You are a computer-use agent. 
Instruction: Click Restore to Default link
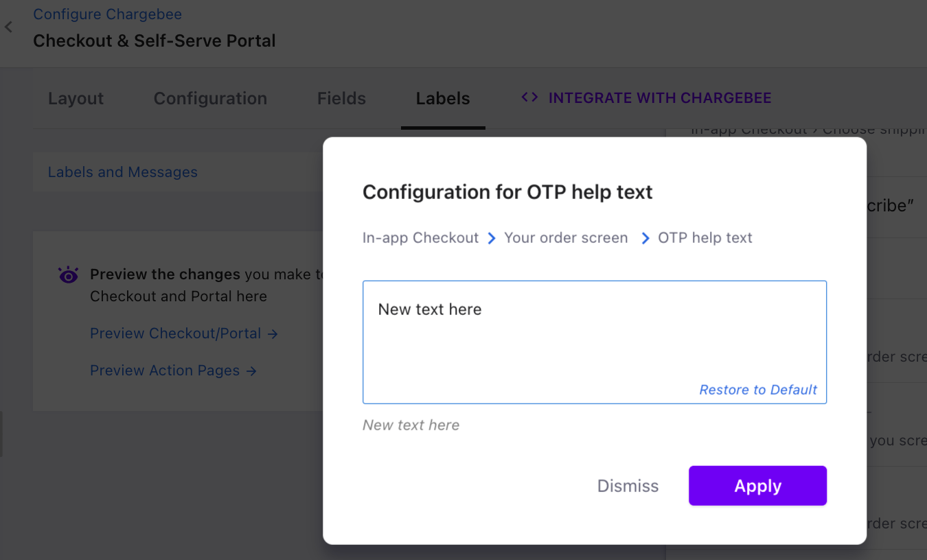758,390
